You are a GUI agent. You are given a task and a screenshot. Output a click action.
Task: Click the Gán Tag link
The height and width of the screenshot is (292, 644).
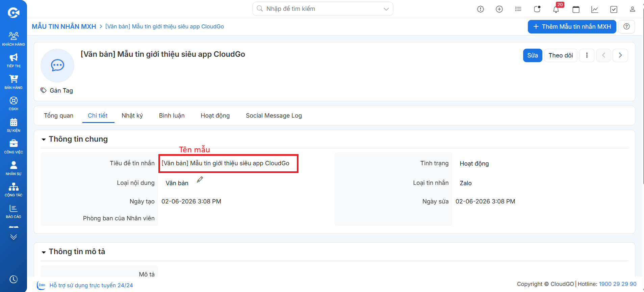coord(61,91)
